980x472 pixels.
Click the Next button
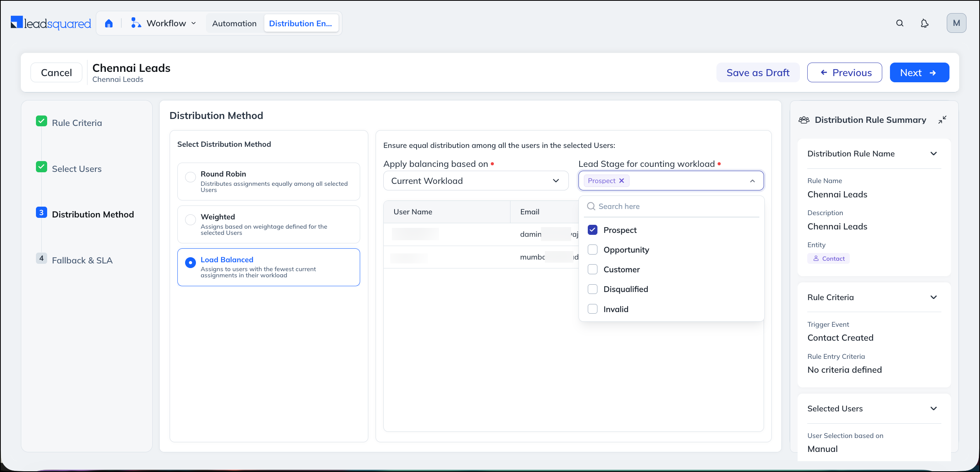tap(919, 73)
